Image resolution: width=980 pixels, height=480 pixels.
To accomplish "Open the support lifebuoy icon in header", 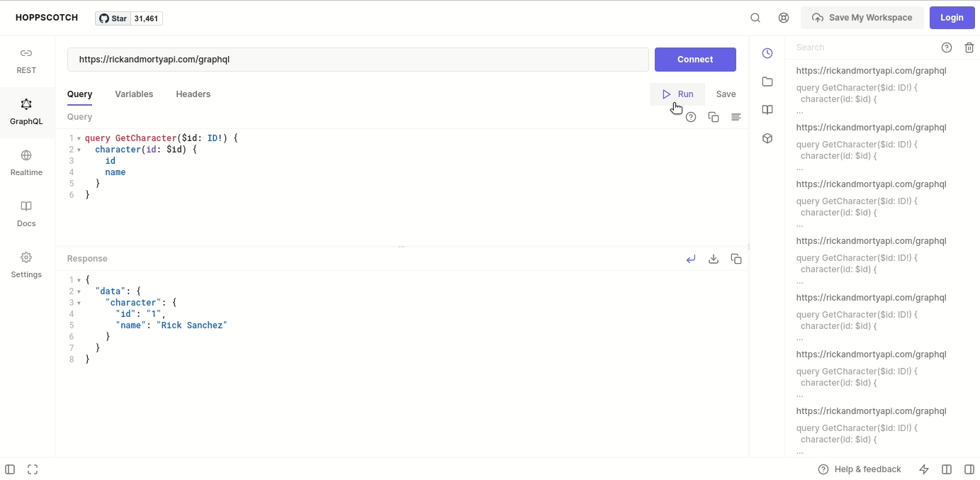I will click(784, 18).
